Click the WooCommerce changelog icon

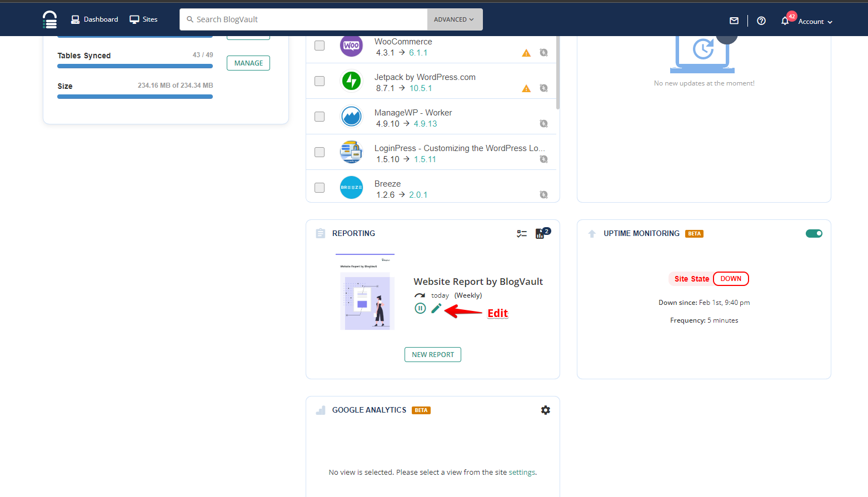[x=543, y=53]
